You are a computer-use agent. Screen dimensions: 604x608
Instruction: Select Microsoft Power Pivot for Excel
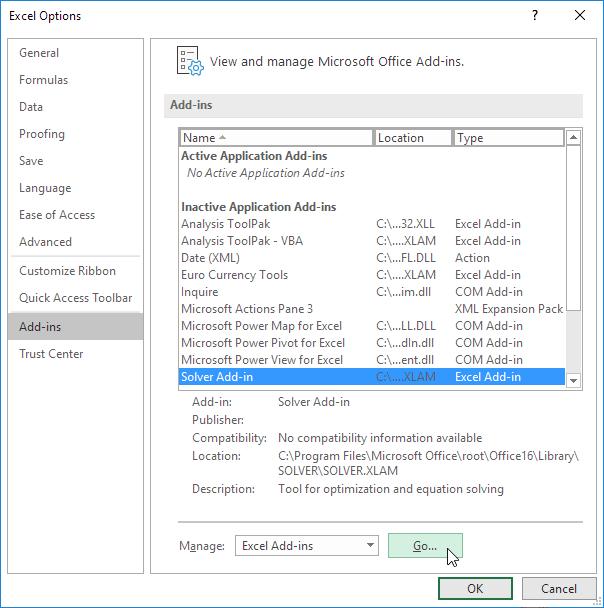click(372, 343)
